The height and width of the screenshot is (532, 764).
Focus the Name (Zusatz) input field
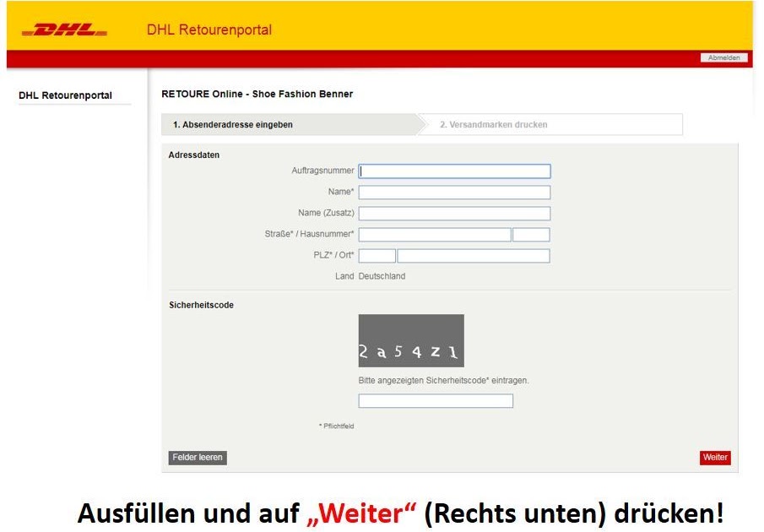454,214
